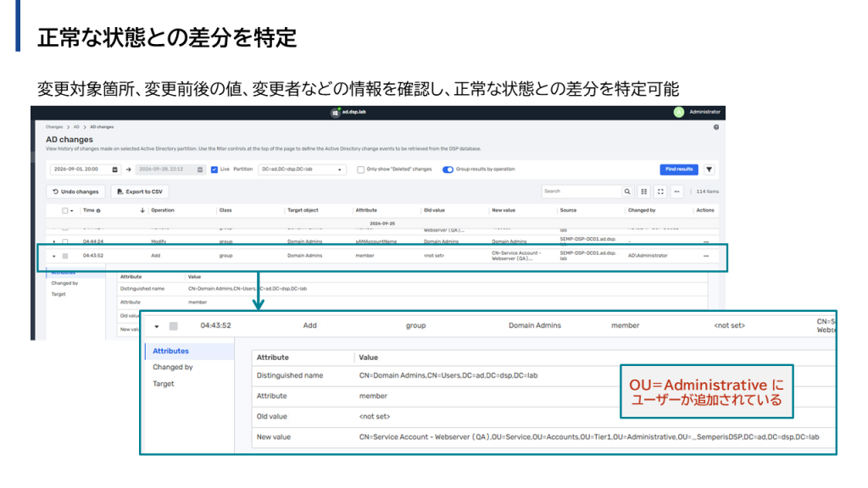Screen dimensions: 868x488
Task: Click the AD changes breadcrumb
Action: pyautogui.click(x=102, y=127)
